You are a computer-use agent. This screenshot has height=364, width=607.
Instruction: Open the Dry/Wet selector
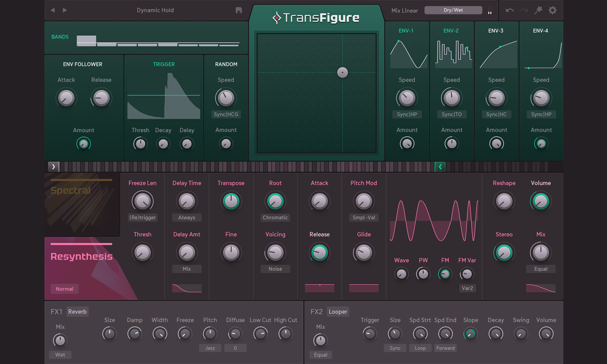(453, 10)
